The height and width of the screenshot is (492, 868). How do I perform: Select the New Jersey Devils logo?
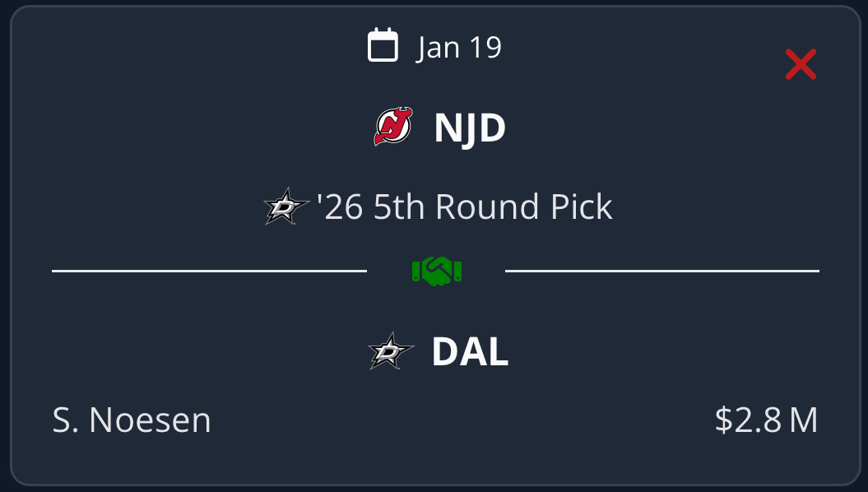tap(395, 127)
